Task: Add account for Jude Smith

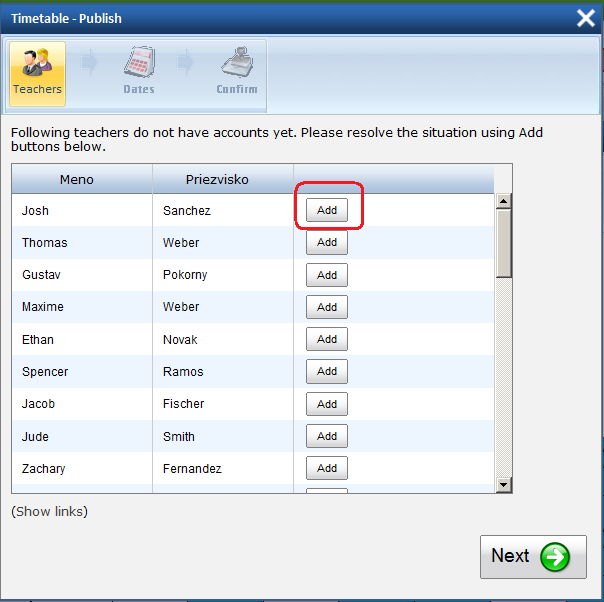Action: pos(327,436)
